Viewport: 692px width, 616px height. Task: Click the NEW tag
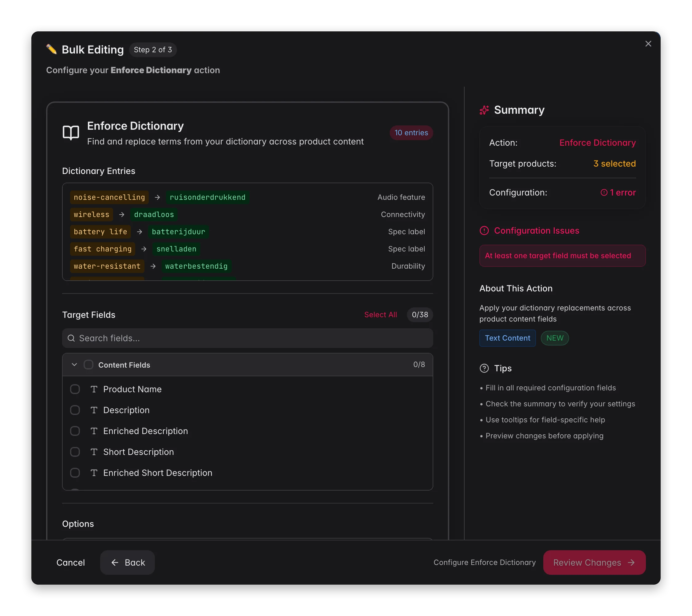tap(555, 338)
